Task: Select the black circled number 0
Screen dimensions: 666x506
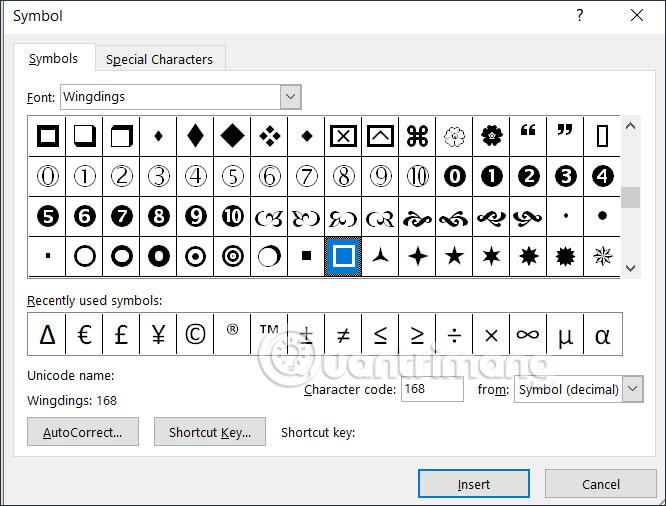Action: pyautogui.click(x=454, y=176)
